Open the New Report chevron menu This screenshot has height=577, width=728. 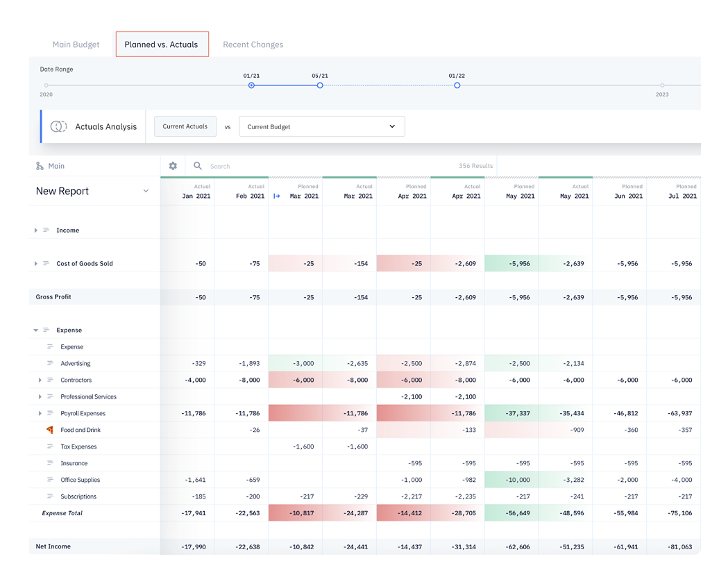146,190
